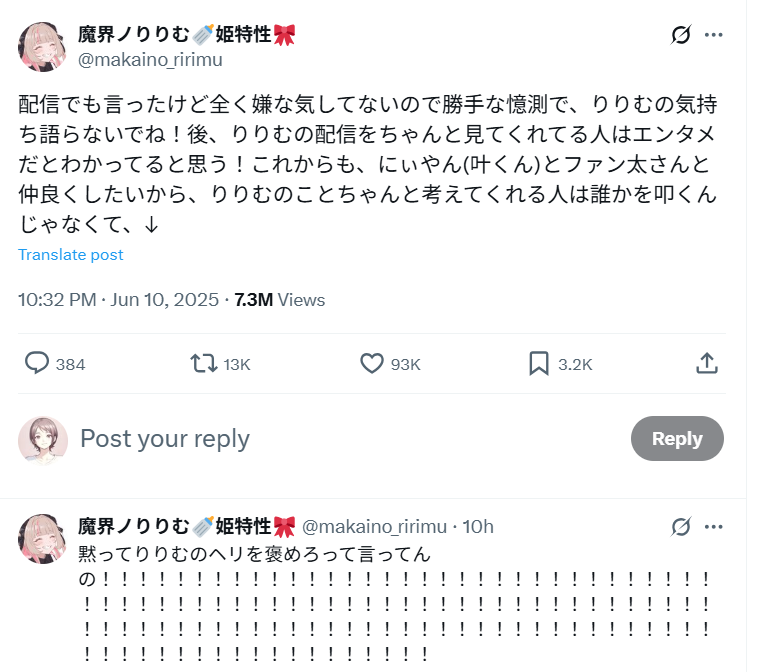Click the Translate post link
This screenshot has width=782, height=672.
click(x=71, y=255)
